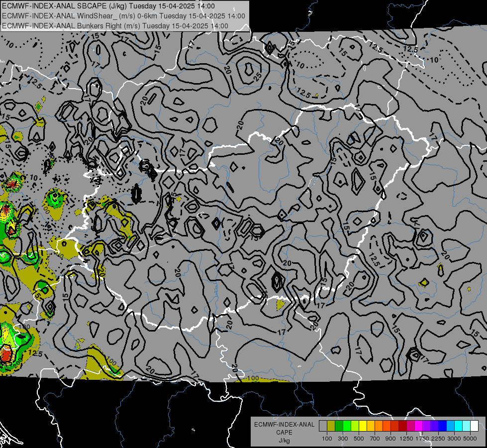Click the 700 tick label in the legend
Viewport: 487px width, 448px height.
pyautogui.click(x=375, y=439)
